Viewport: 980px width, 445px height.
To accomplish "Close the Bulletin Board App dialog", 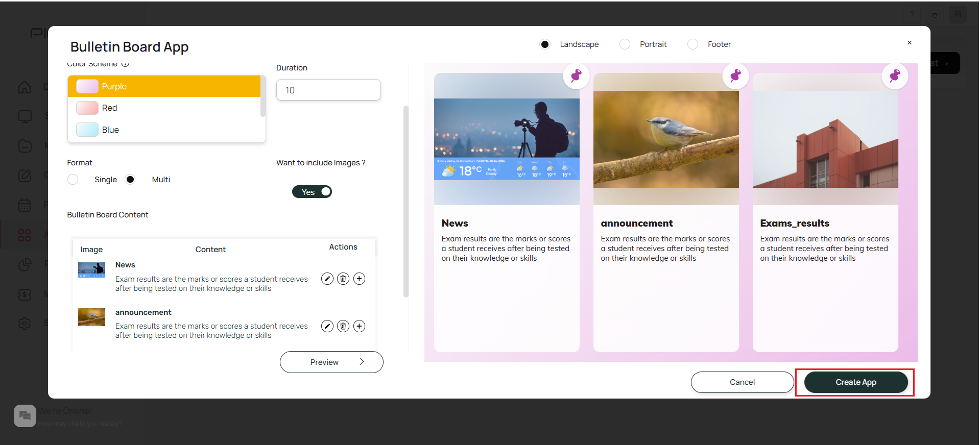I will click(910, 43).
